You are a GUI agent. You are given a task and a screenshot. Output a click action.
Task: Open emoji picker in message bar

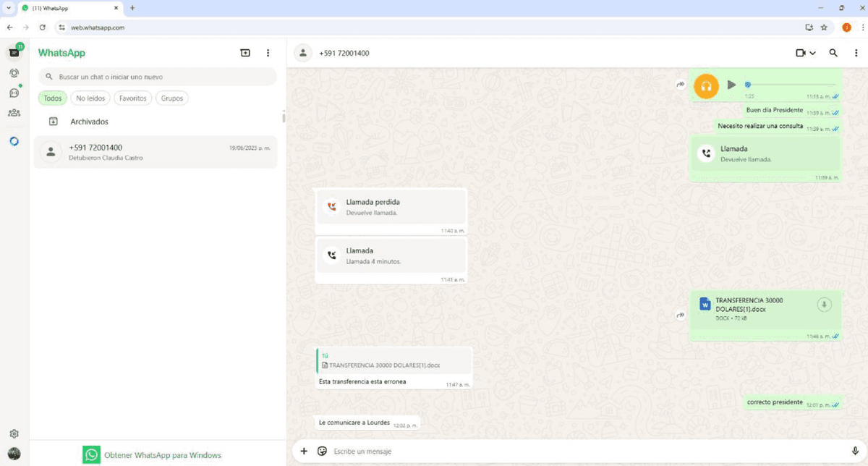click(323, 452)
